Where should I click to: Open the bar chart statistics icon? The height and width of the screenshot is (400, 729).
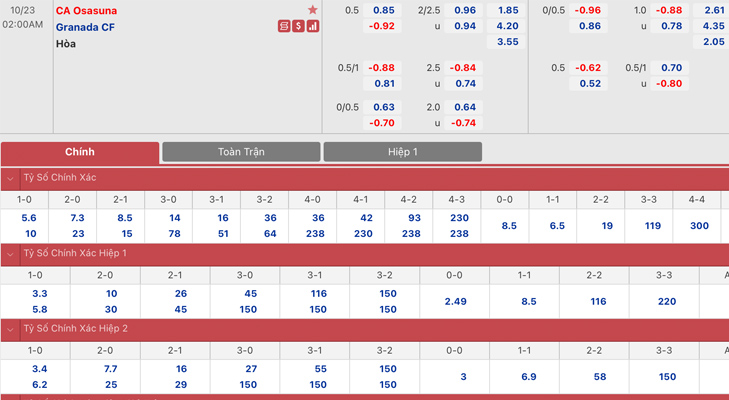[x=313, y=27]
